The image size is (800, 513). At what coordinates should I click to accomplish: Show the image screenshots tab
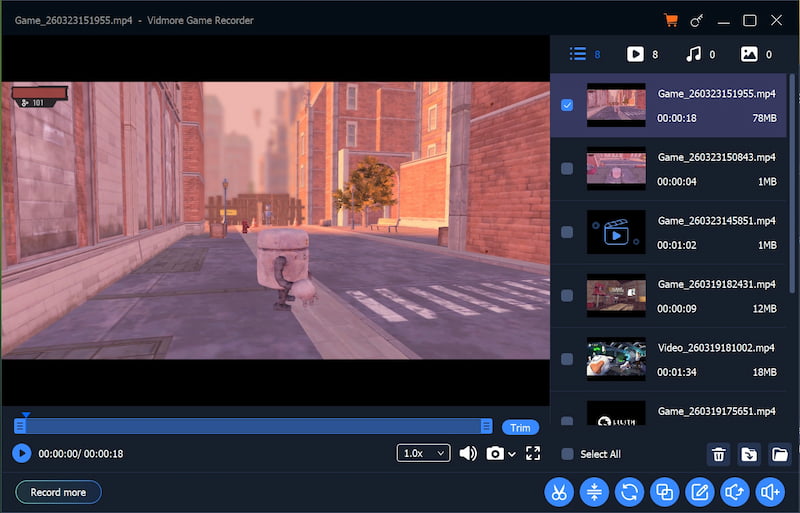coord(749,54)
